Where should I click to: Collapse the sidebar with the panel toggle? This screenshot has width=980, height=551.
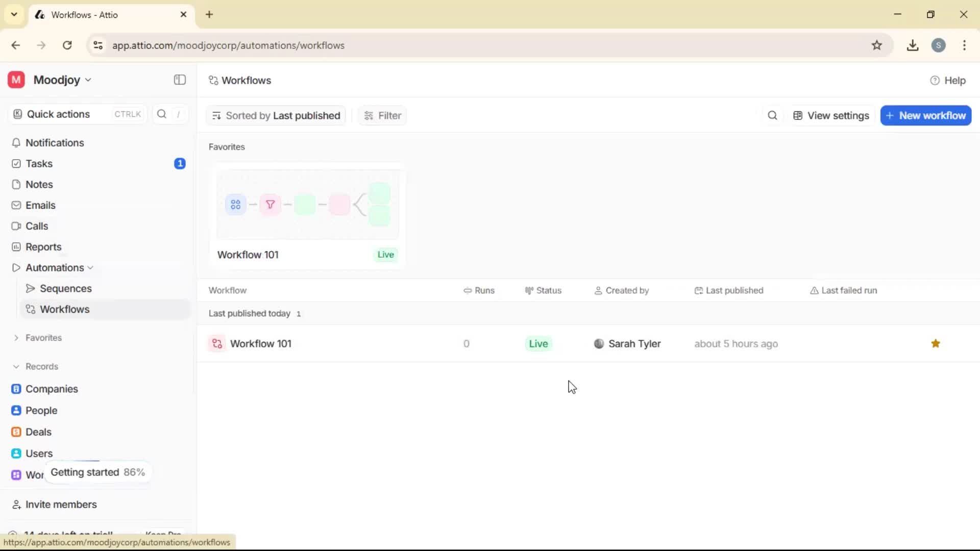179,80
